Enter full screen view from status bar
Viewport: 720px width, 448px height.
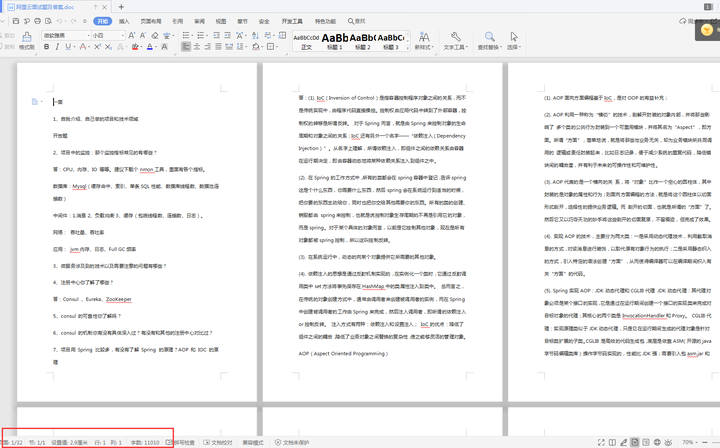pos(601,442)
